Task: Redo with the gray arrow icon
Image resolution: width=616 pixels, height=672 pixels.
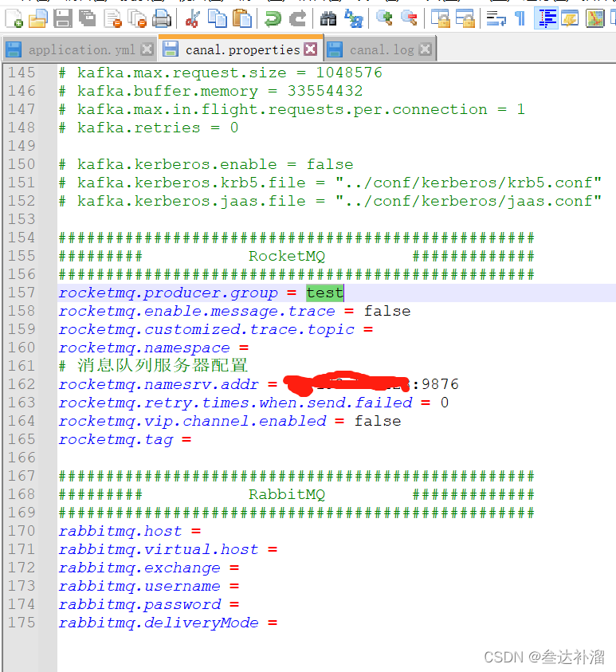Action: tap(297, 19)
